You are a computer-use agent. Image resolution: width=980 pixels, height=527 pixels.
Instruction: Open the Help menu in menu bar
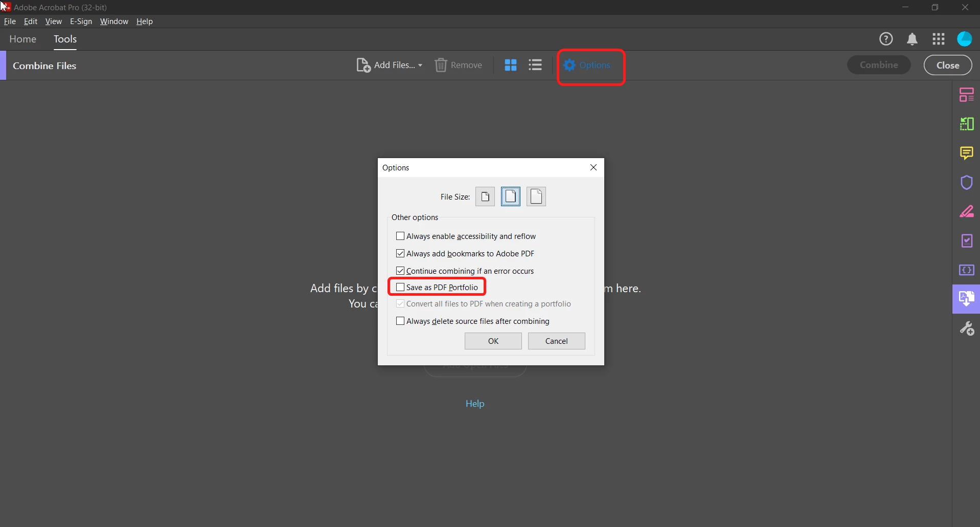tap(145, 21)
